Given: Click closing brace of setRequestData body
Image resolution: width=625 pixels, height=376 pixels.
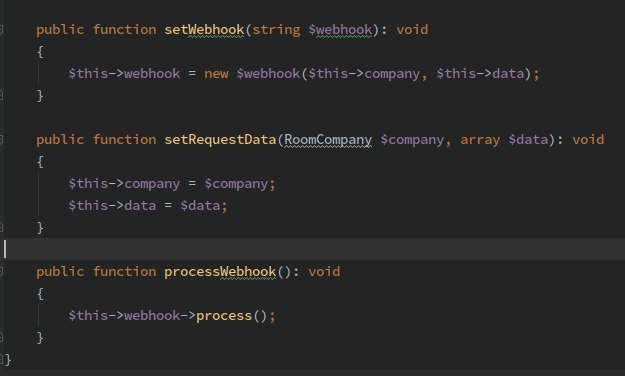Looking at the screenshot, I should pos(40,228).
